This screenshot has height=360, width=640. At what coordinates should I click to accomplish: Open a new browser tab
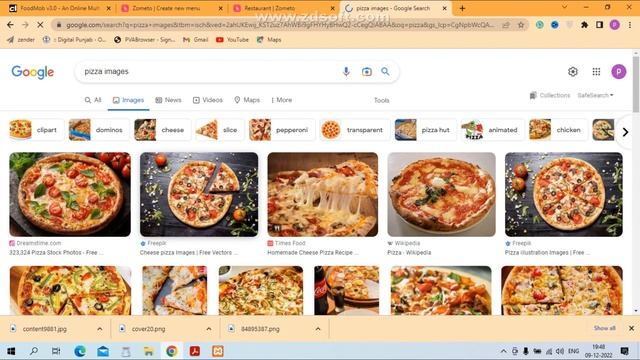click(462, 8)
